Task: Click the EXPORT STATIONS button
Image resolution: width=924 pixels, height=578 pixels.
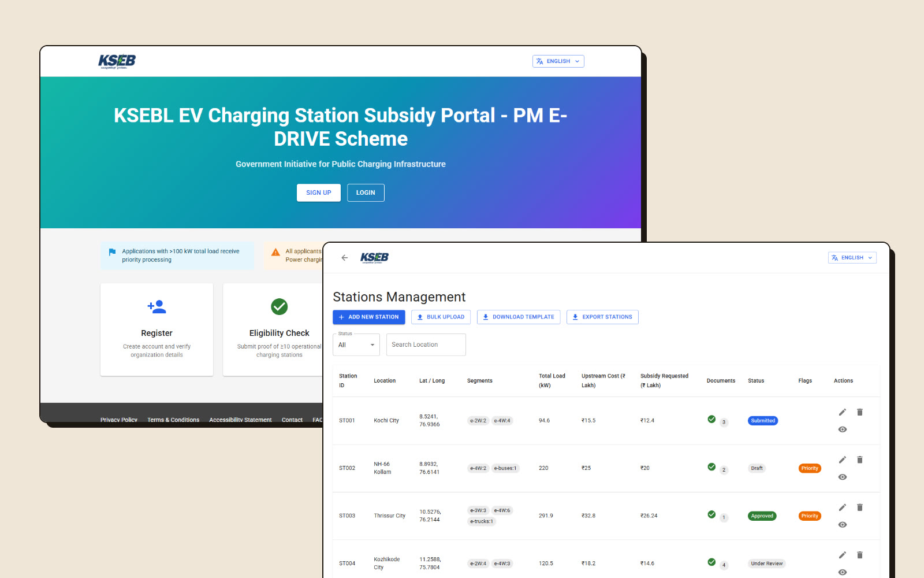Action: tap(602, 317)
